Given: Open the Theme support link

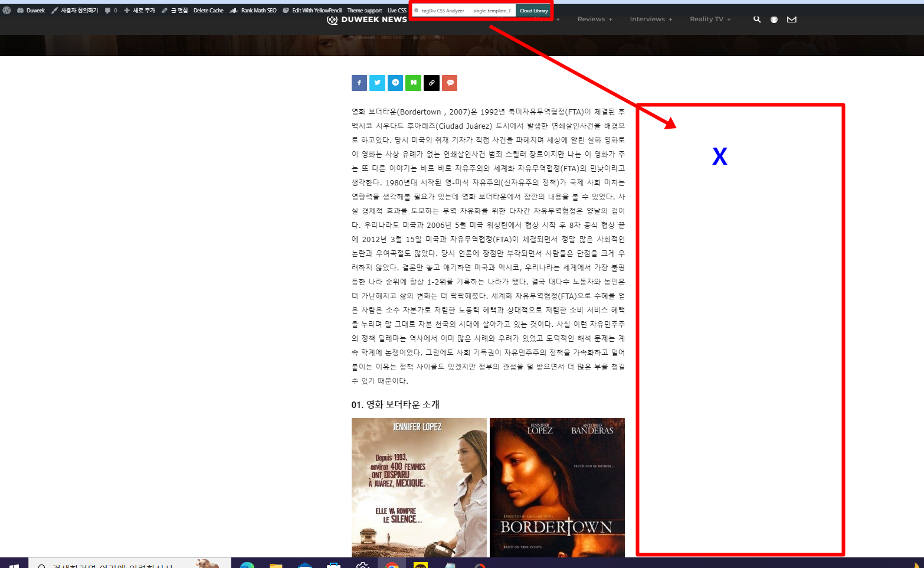Looking at the screenshot, I should [365, 10].
